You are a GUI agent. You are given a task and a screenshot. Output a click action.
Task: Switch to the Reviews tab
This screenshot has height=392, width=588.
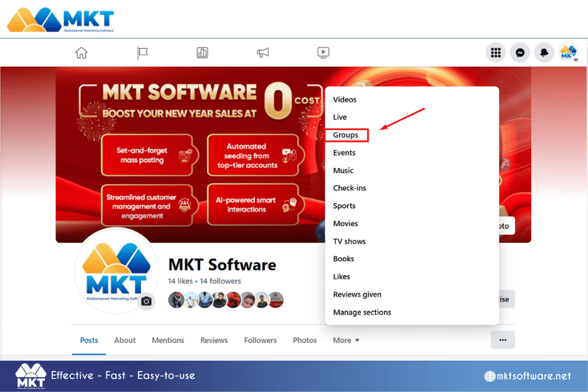[214, 340]
